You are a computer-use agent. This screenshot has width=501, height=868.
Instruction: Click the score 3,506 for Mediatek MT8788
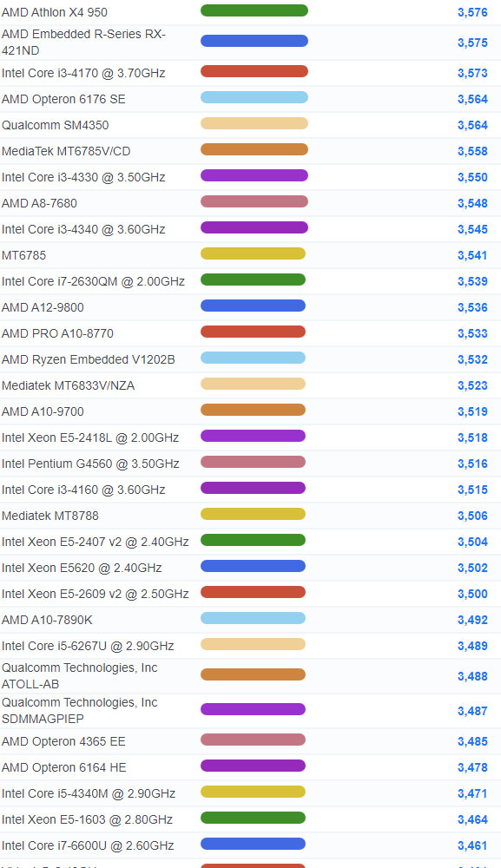[472, 516]
